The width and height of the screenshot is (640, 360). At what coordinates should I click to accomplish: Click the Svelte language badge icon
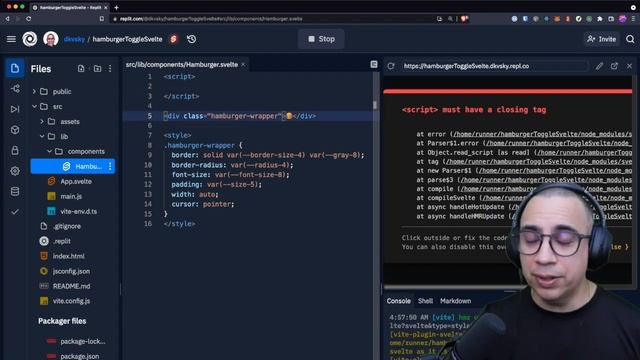tap(173, 39)
